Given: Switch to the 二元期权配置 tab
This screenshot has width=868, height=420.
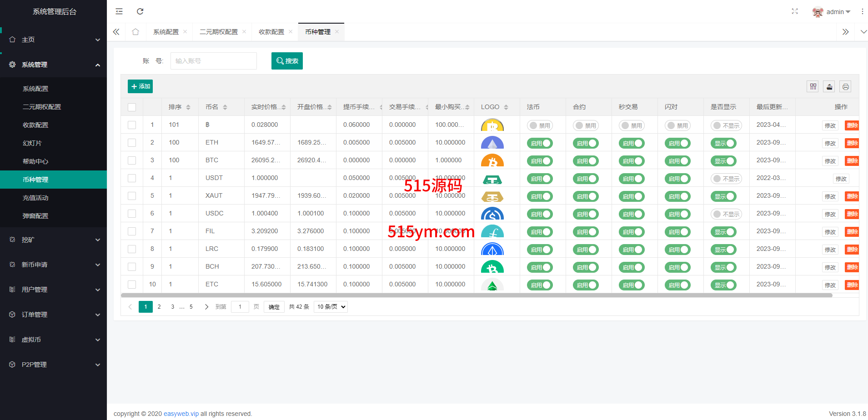Looking at the screenshot, I should tap(219, 32).
